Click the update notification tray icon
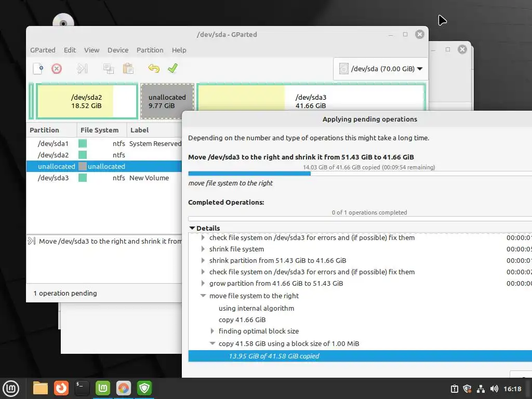This screenshot has height=399, width=532. coord(455,389)
